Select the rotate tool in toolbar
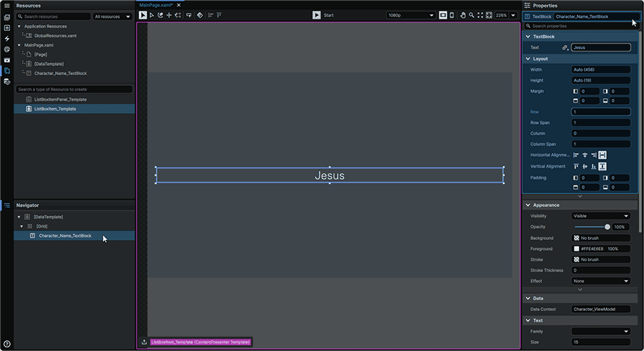This screenshot has width=644, height=351. [x=160, y=15]
